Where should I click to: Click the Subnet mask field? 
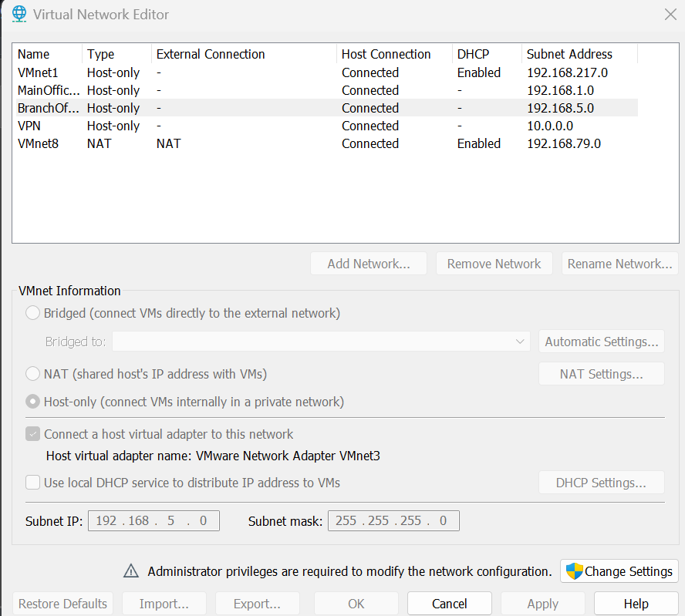393,520
